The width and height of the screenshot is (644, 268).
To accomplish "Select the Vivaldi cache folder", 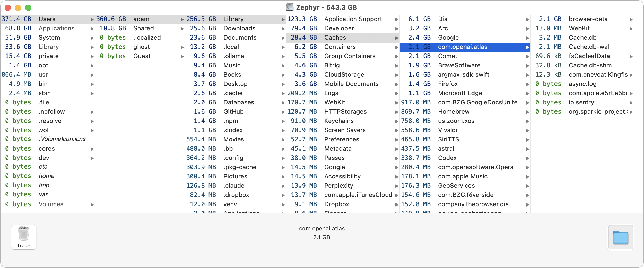I will 465,130.
